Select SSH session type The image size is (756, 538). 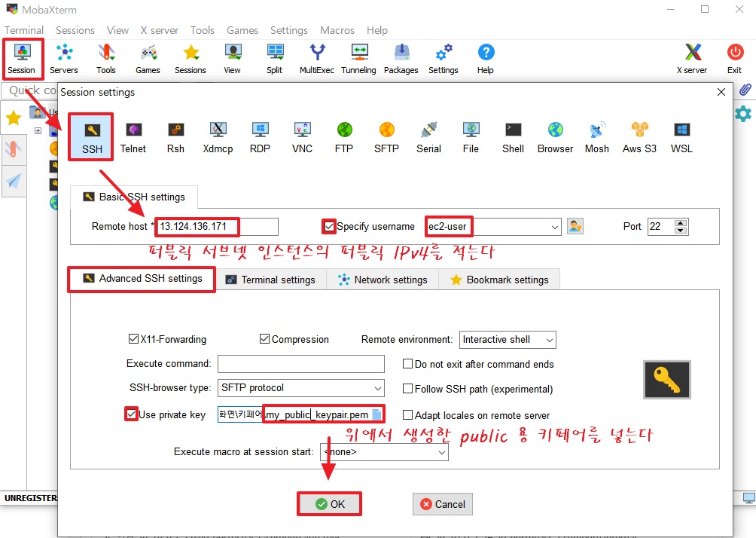[x=92, y=138]
